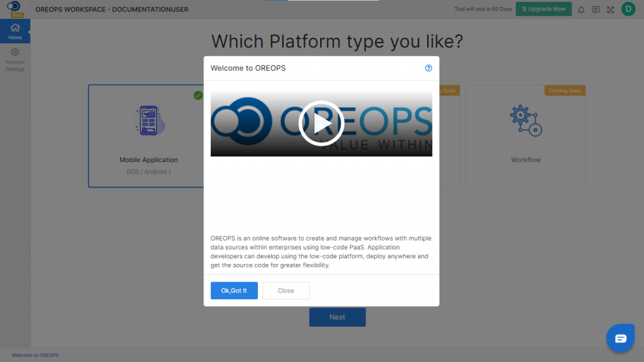Click the Welcome to OREOPS footer link

[35, 356]
